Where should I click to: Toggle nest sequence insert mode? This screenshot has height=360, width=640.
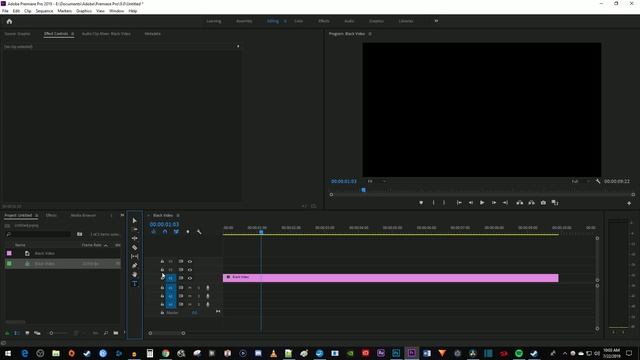click(153, 232)
